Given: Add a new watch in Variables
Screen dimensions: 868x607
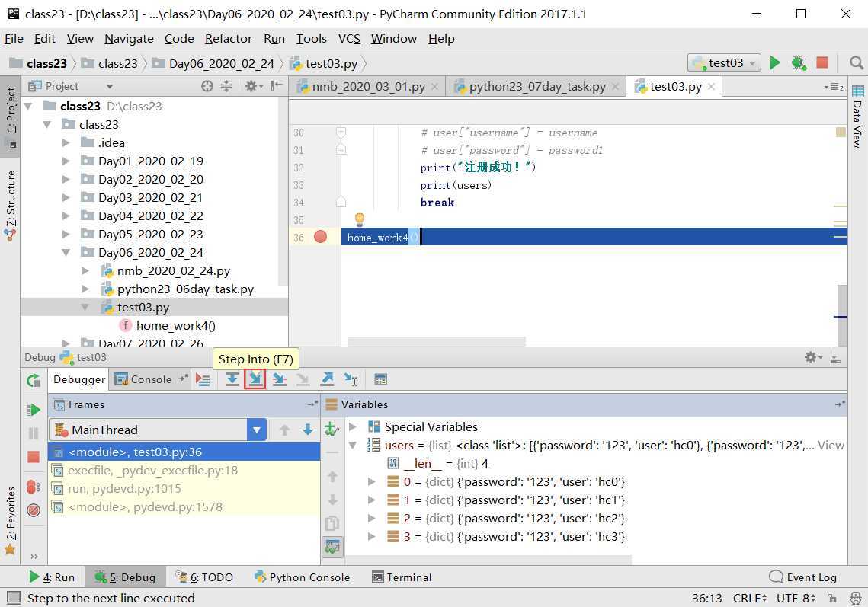Looking at the screenshot, I should (332, 429).
